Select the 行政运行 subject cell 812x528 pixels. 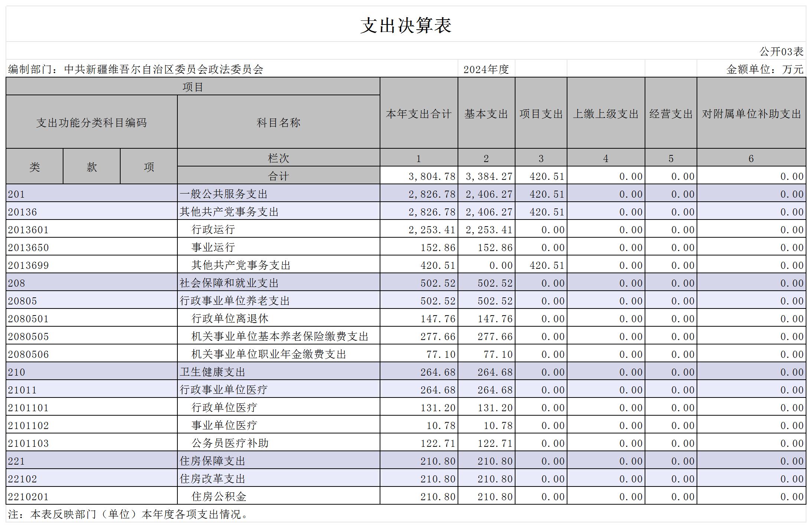[x=213, y=230]
